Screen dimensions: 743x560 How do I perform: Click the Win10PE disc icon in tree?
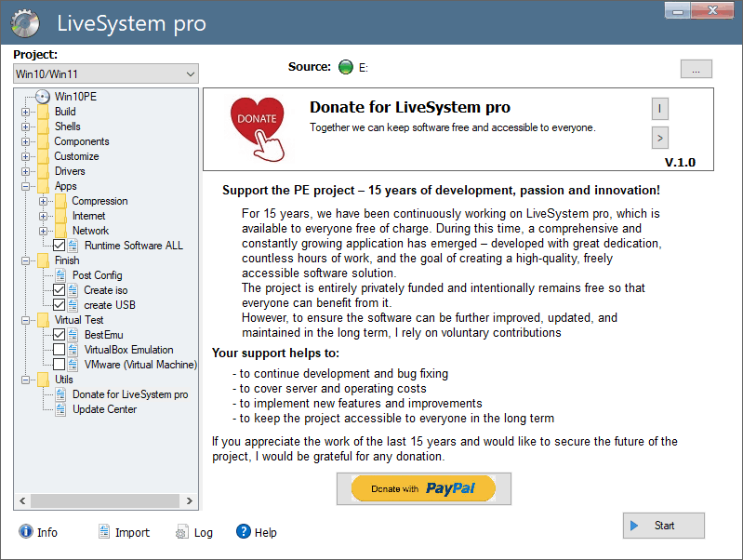click(x=42, y=97)
